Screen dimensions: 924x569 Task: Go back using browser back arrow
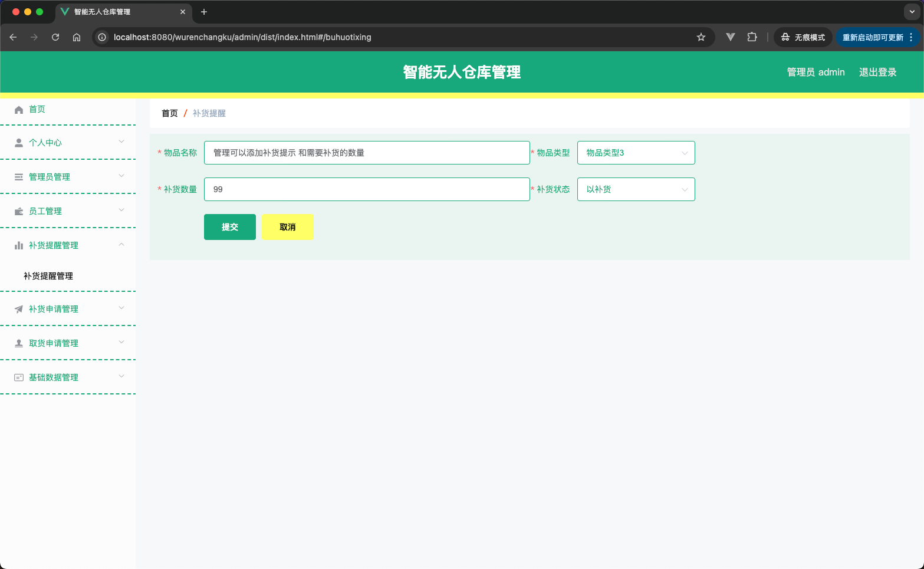(13, 37)
